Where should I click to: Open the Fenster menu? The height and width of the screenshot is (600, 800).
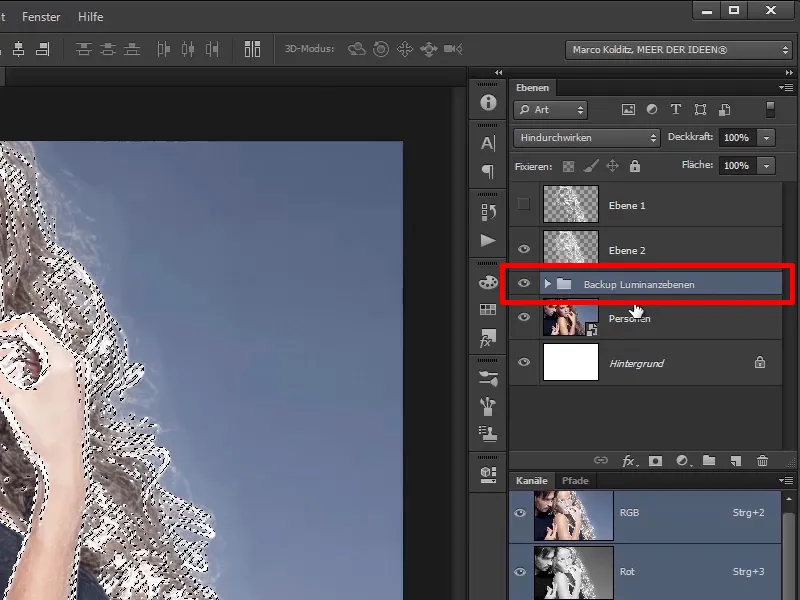[41, 17]
